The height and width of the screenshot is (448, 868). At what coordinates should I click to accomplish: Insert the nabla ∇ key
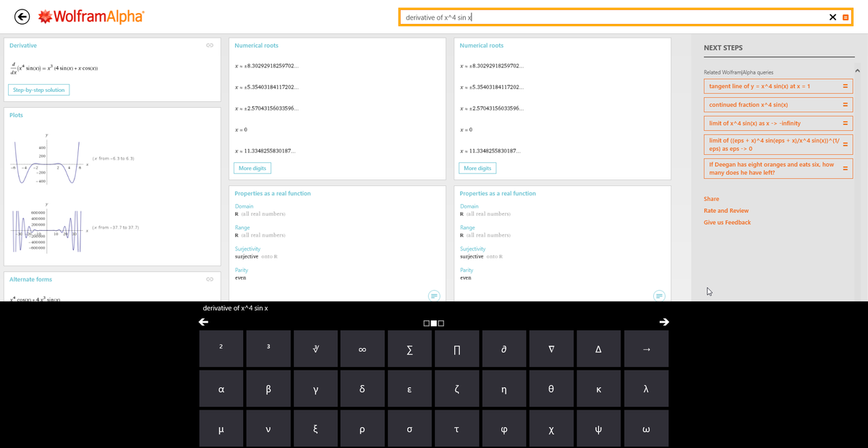click(x=551, y=348)
